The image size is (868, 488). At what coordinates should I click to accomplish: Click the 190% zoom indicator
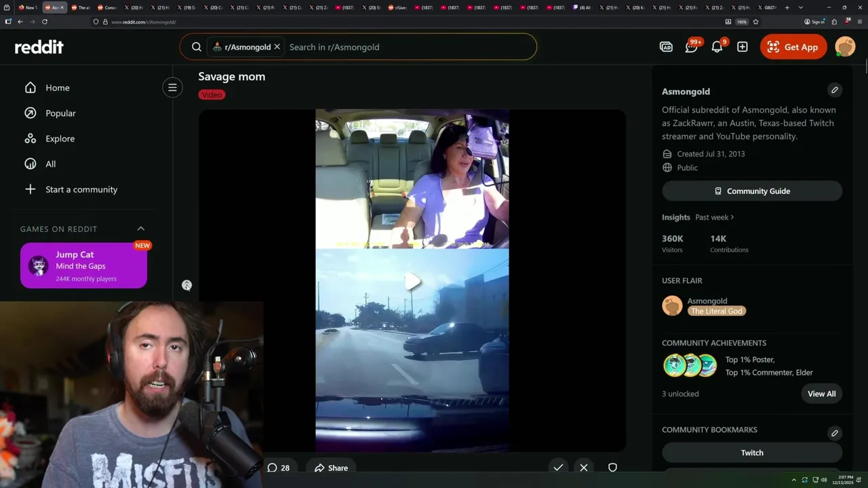click(742, 22)
